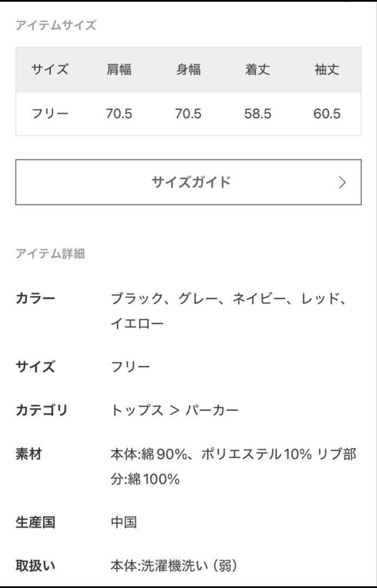Select the 肩幅 column header

pos(120,70)
